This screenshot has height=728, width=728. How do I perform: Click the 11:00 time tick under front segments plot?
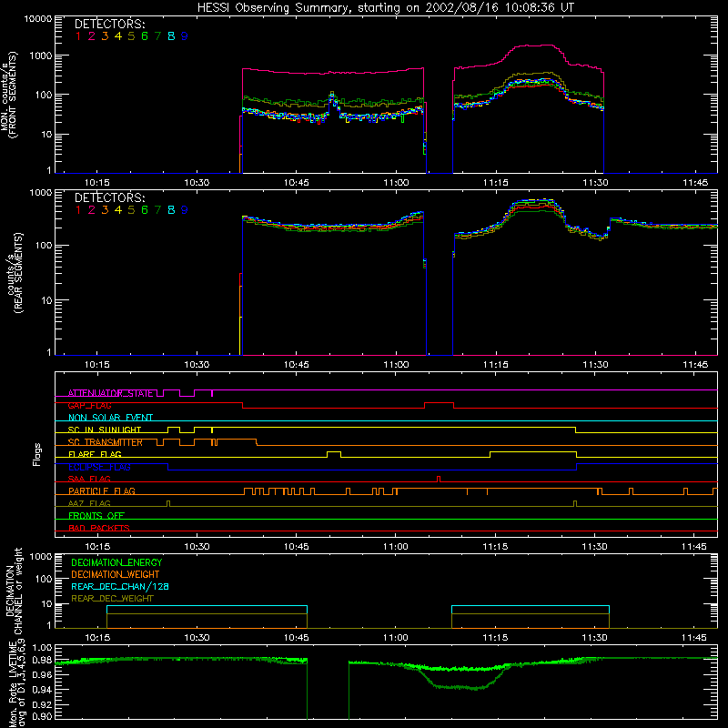396,183
